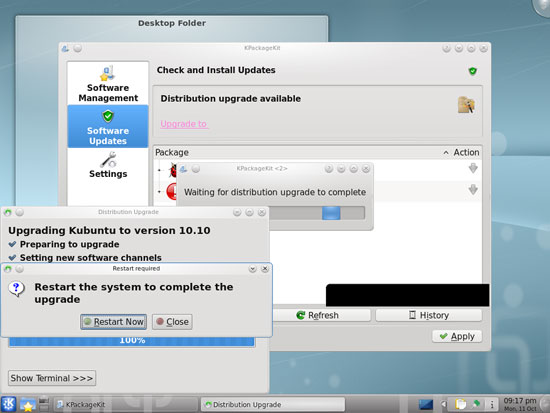Click the download arrow on second package row

pyautogui.click(x=473, y=190)
